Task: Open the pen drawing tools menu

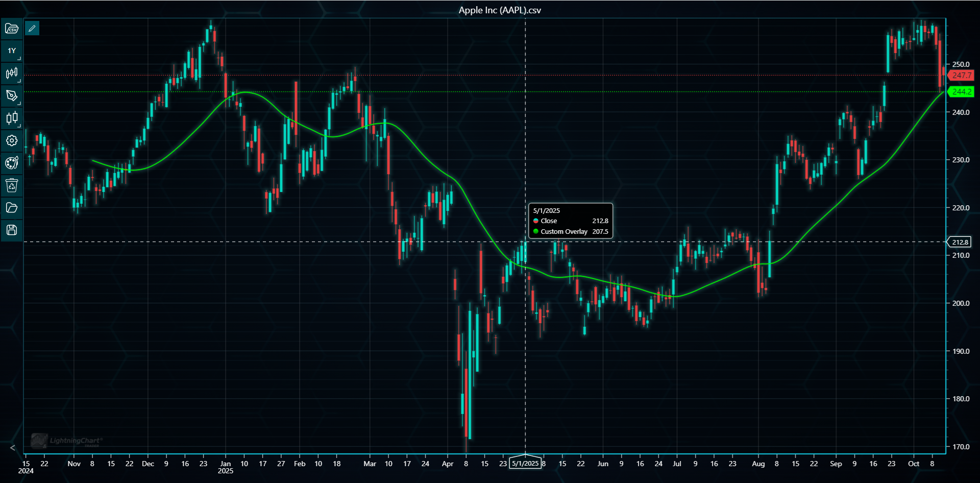Action: 12,95
